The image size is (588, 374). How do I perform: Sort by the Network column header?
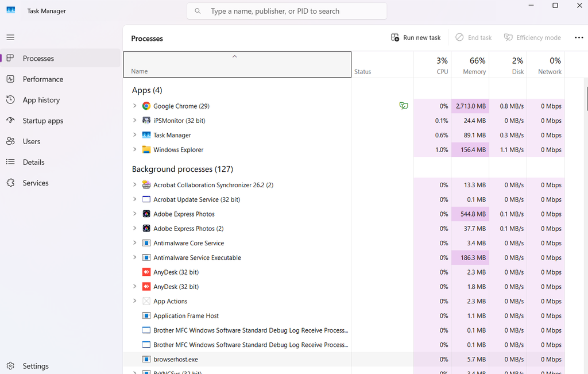(546, 64)
